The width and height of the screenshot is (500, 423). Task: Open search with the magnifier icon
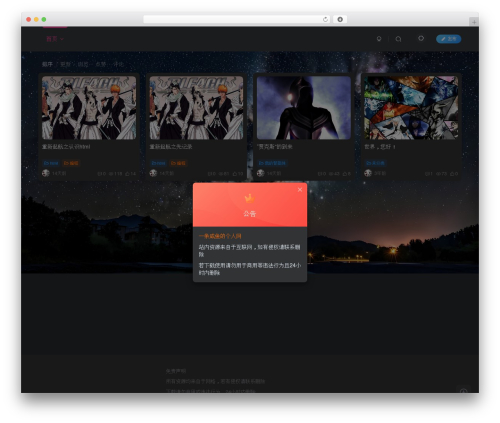398,39
